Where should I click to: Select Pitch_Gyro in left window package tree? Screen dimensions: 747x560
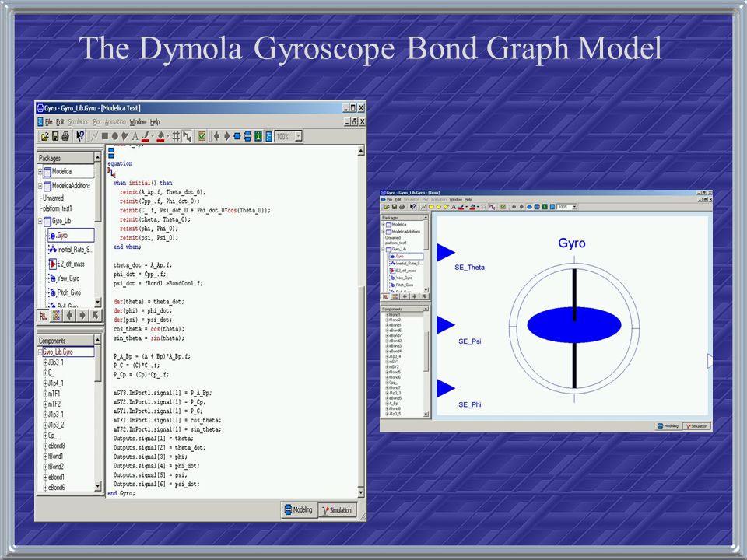tap(65, 292)
